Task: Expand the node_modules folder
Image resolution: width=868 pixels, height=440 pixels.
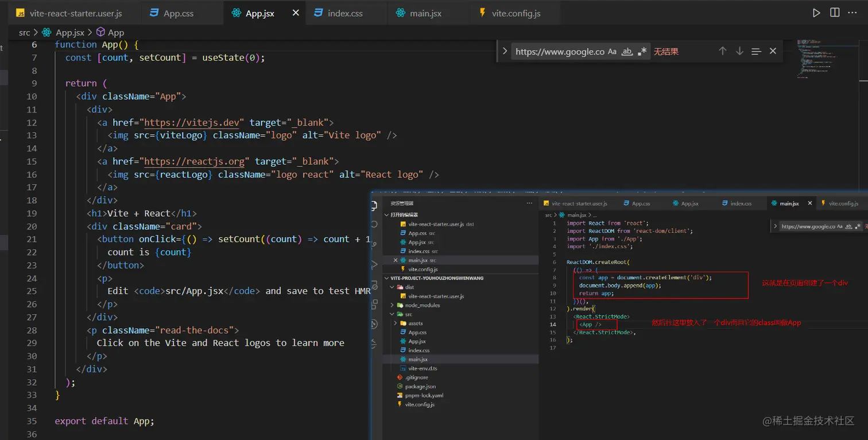Action: (422, 305)
